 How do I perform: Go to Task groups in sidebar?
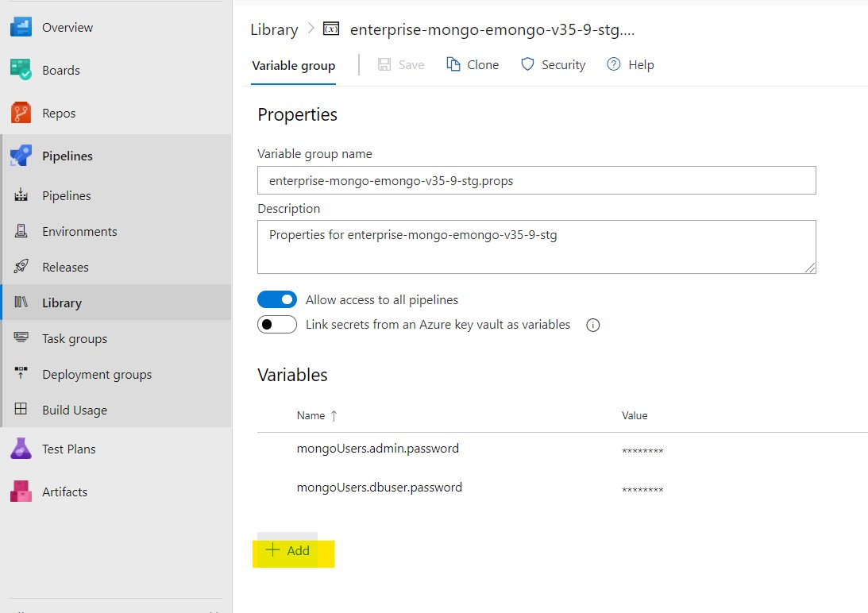click(x=75, y=338)
